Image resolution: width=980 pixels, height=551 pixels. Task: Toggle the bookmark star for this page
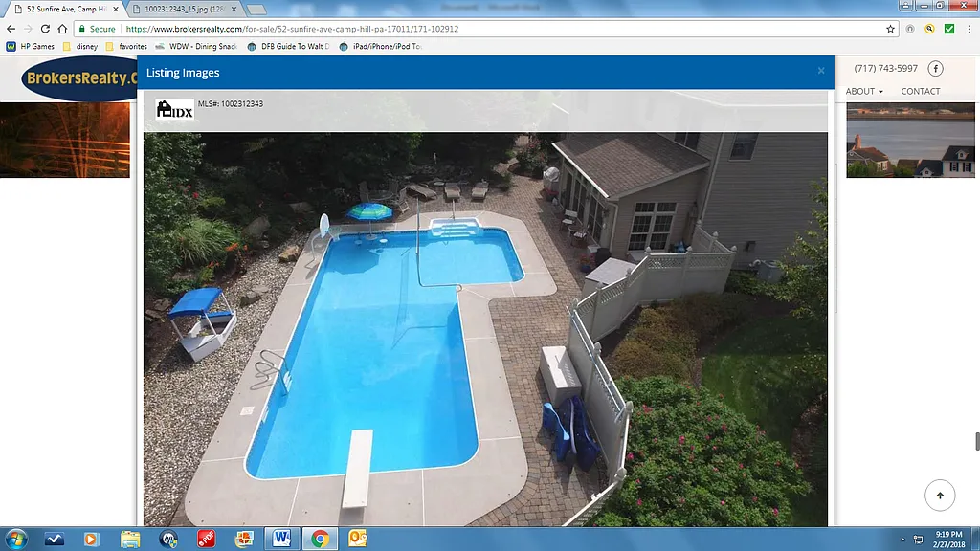pyautogui.click(x=890, y=29)
